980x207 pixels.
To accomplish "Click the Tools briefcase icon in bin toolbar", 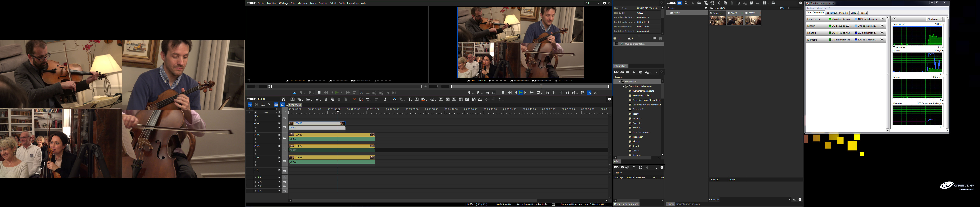I will pyautogui.click(x=773, y=3).
